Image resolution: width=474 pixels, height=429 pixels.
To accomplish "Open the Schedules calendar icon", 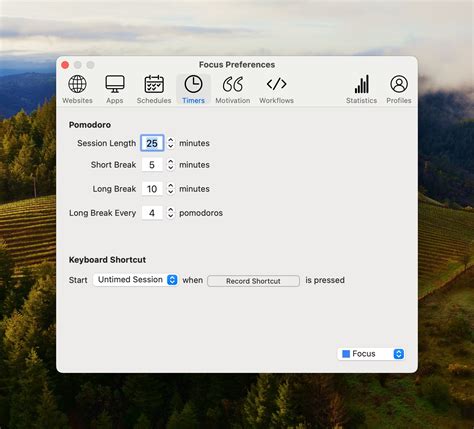I will [x=154, y=84].
